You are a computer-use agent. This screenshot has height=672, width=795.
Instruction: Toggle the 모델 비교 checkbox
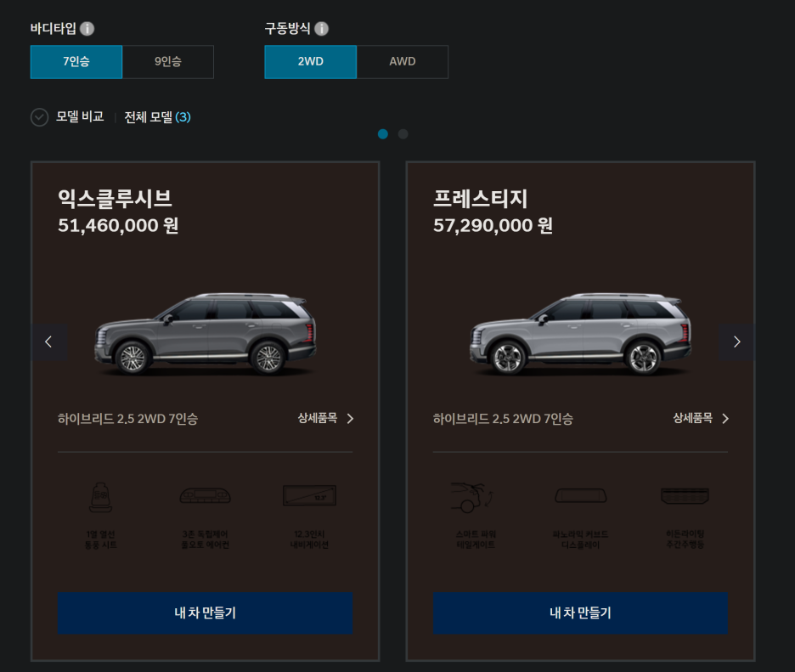40,117
